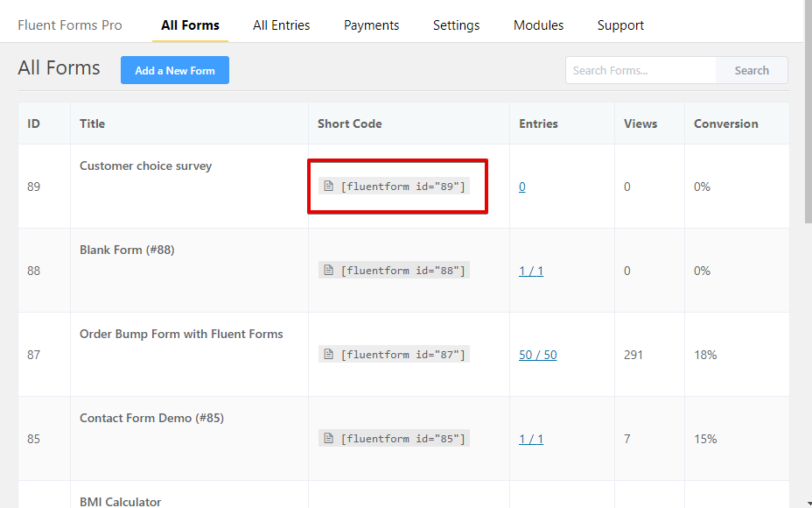Click the shortcode document icon for form 85
The height and width of the screenshot is (508, 812).
[x=328, y=438]
